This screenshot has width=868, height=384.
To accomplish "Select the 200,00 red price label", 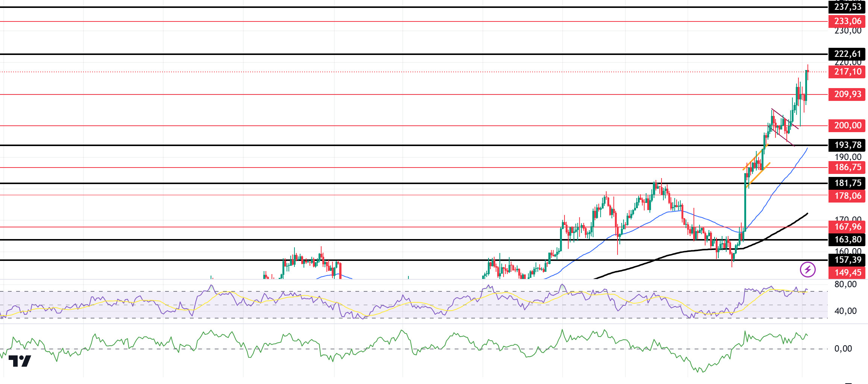I will pyautogui.click(x=847, y=126).
